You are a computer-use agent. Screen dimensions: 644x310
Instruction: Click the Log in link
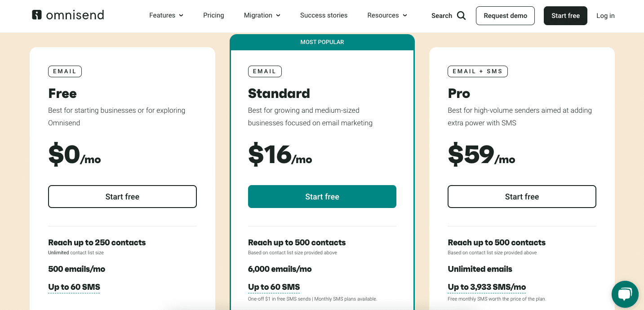605,15
